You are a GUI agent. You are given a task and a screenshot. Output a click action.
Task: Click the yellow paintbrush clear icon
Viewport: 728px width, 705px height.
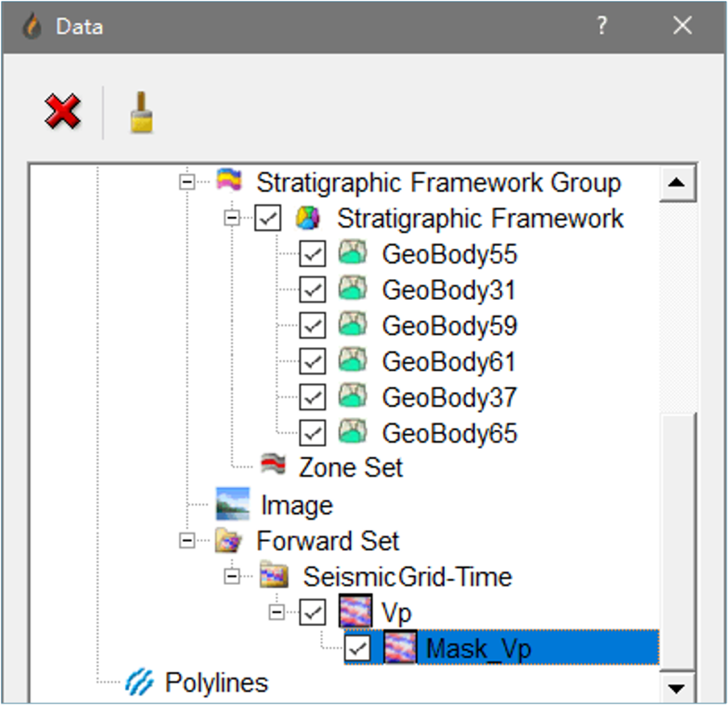pos(141,112)
